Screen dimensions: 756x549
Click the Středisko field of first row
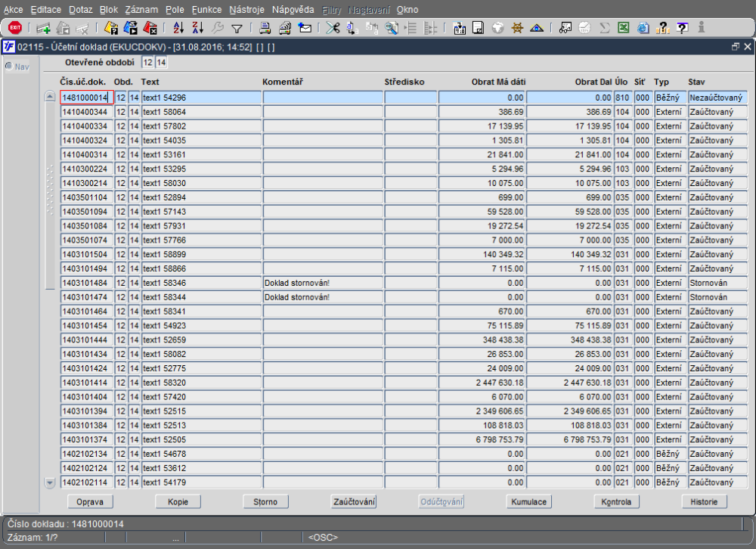coord(411,98)
